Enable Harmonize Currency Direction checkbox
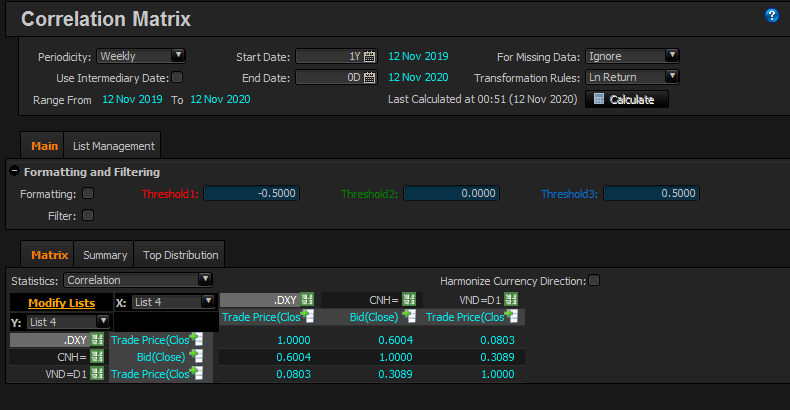This screenshot has width=790, height=410. (595, 281)
